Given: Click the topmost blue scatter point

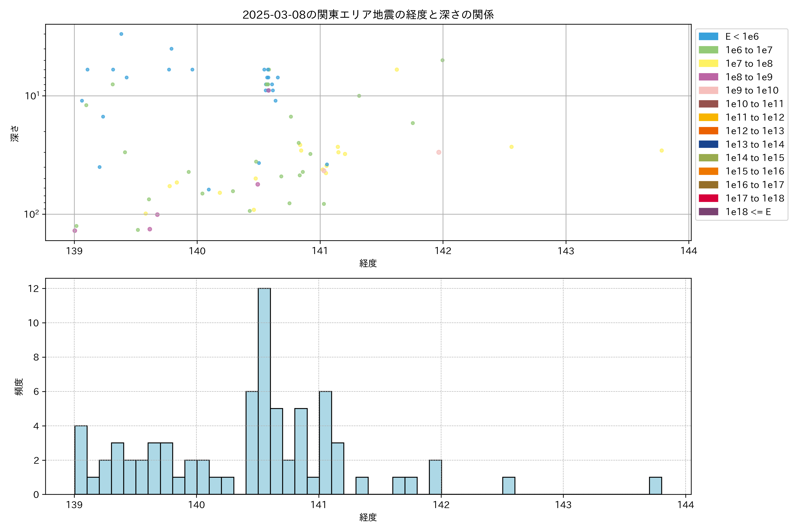Looking at the screenshot, I should click(x=121, y=34).
